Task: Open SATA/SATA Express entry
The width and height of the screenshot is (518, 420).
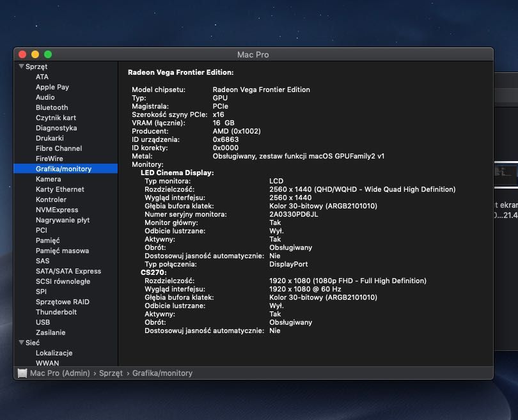Action: 68,271
